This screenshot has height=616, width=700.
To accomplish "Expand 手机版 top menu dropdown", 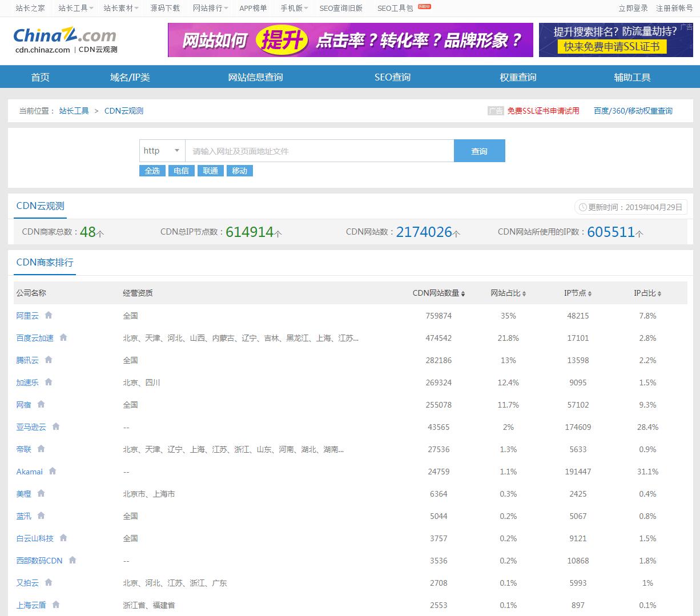I will pos(294,8).
